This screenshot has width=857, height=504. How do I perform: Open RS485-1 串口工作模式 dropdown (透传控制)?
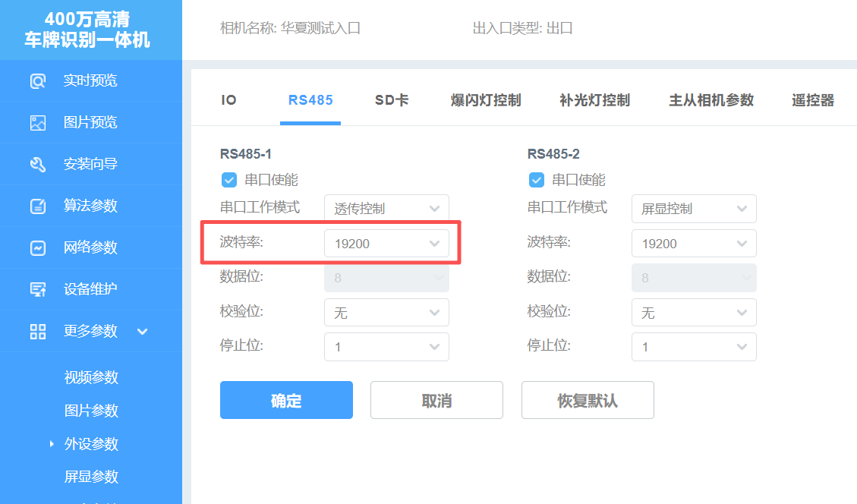pyautogui.click(x=386, y=209)
